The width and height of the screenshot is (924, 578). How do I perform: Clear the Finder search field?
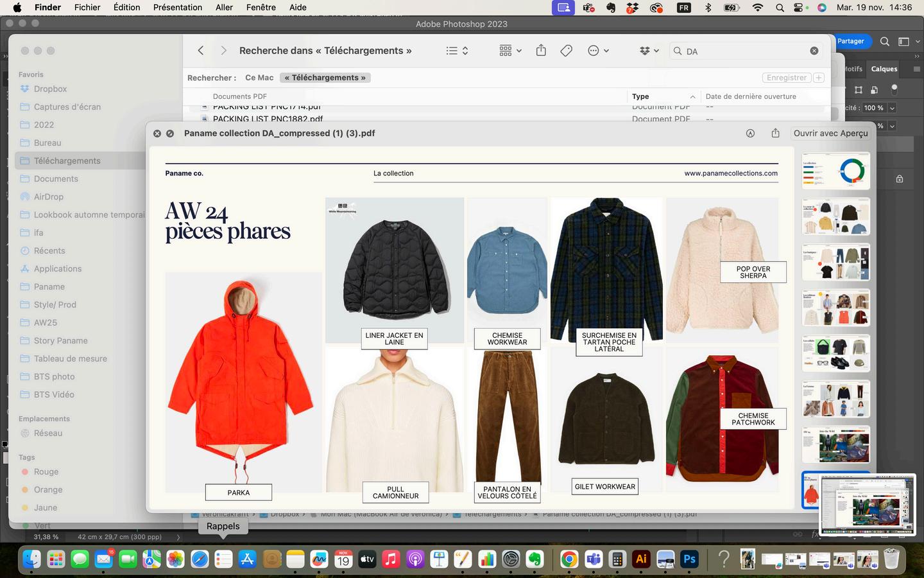[x=814, y=51]
